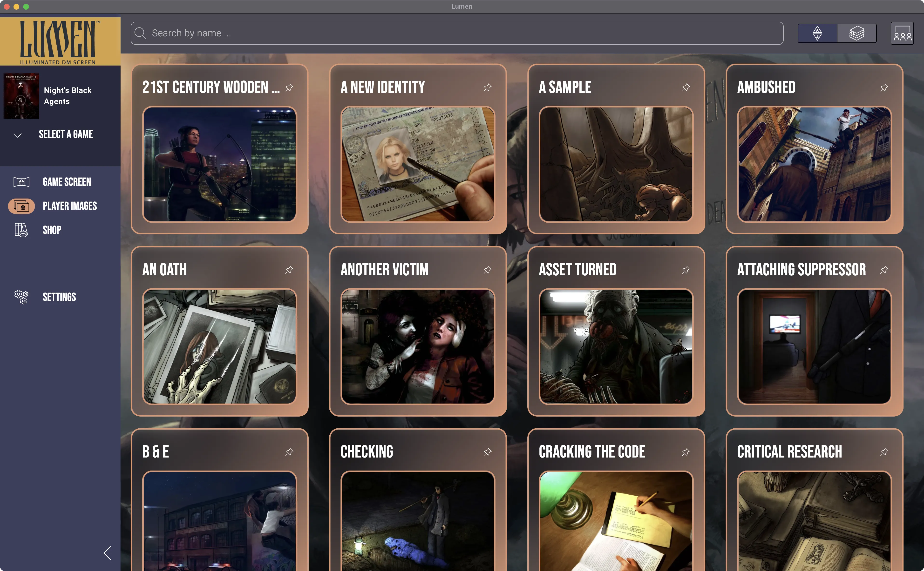Screen dimensions: 924x571
Task: Pin the An Oath card
Action: pyautogui.click(x=289, y=270)
